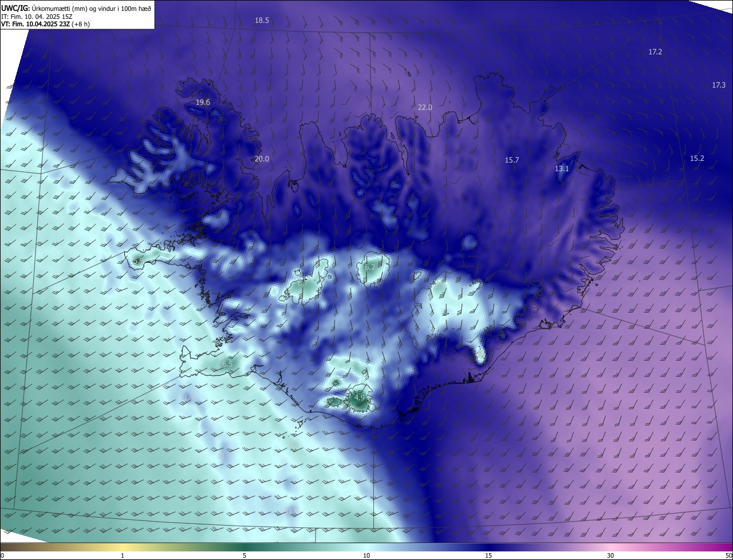Click the 0 tick on the color scale
This screenshot has width=733, height=560.
[x=2, y=556]
